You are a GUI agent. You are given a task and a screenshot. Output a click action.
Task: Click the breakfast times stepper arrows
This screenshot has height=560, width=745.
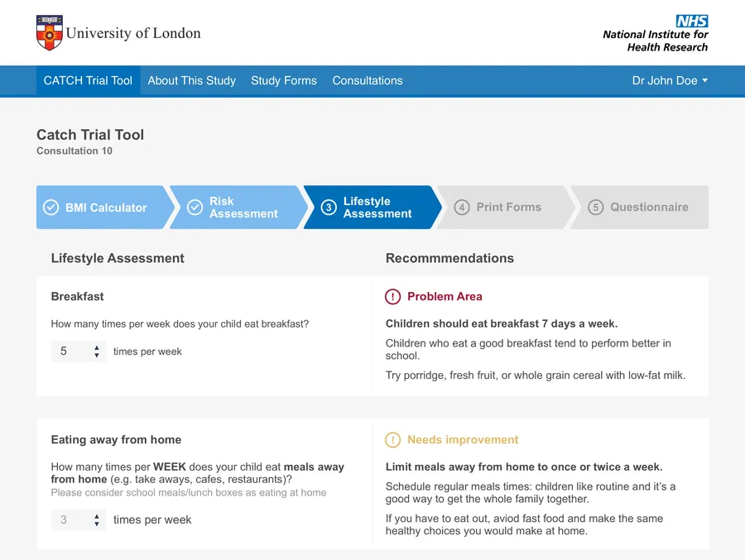click(x=97, y=352)
